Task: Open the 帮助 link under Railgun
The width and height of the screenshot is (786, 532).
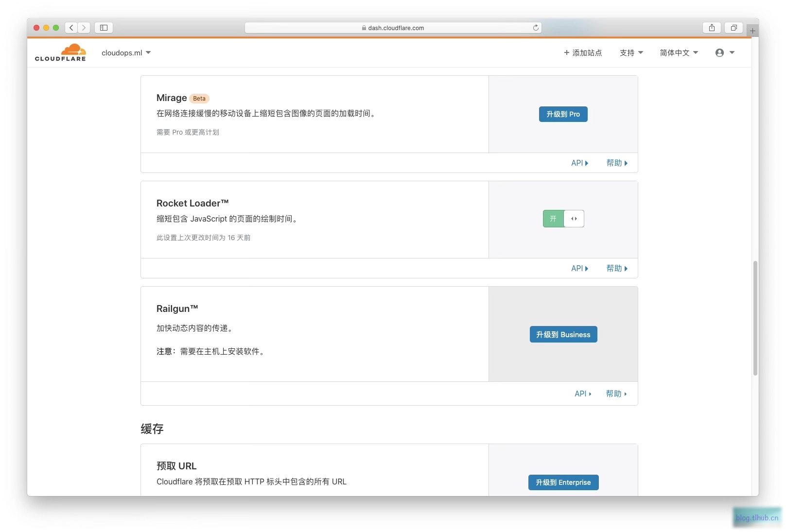Action: [x=616, y=394]
